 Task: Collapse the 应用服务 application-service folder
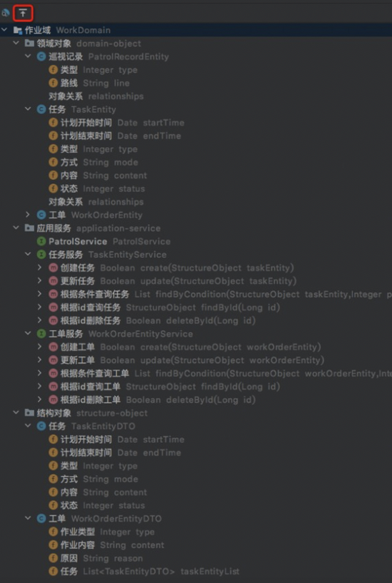(x=16, y=228)
